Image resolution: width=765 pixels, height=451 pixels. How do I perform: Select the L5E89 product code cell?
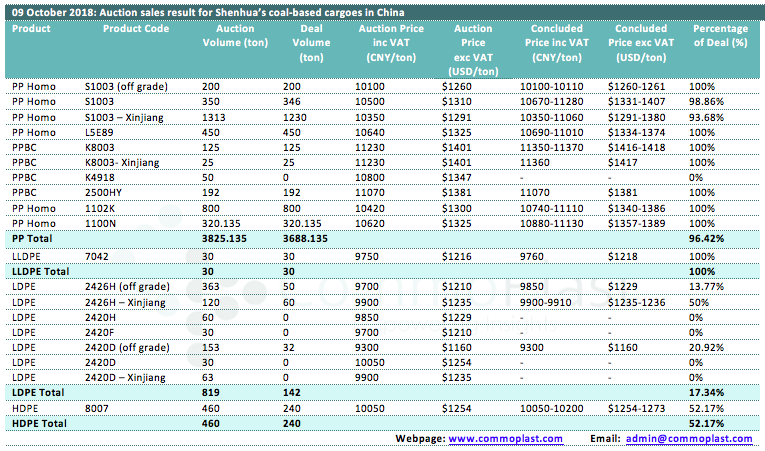click(x=98, y=131)
